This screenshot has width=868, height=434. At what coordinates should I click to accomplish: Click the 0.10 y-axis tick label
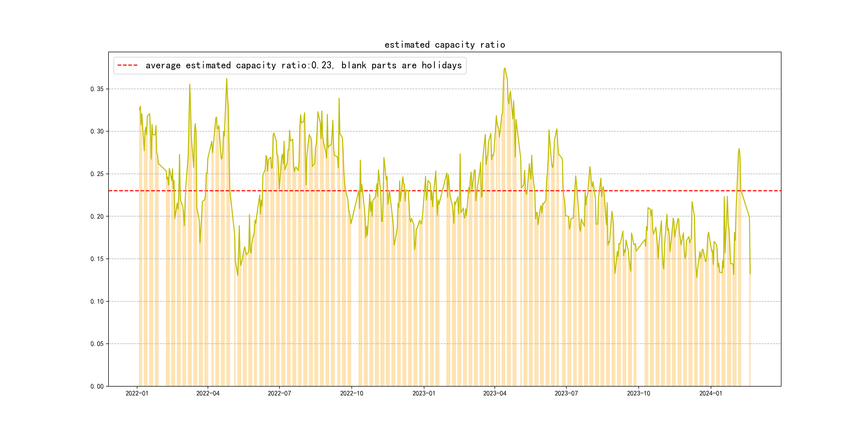coord(97,301)
